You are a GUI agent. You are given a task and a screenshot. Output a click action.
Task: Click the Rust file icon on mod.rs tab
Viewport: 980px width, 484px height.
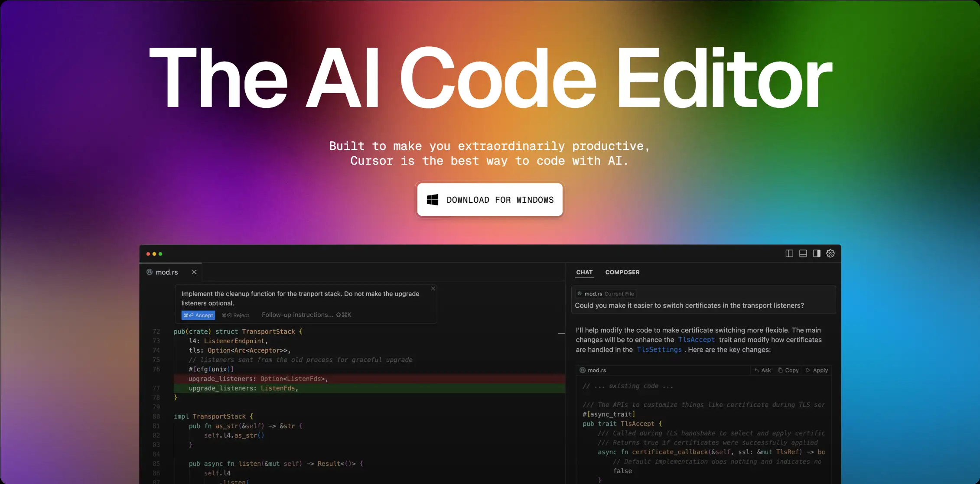click(150, 272)
